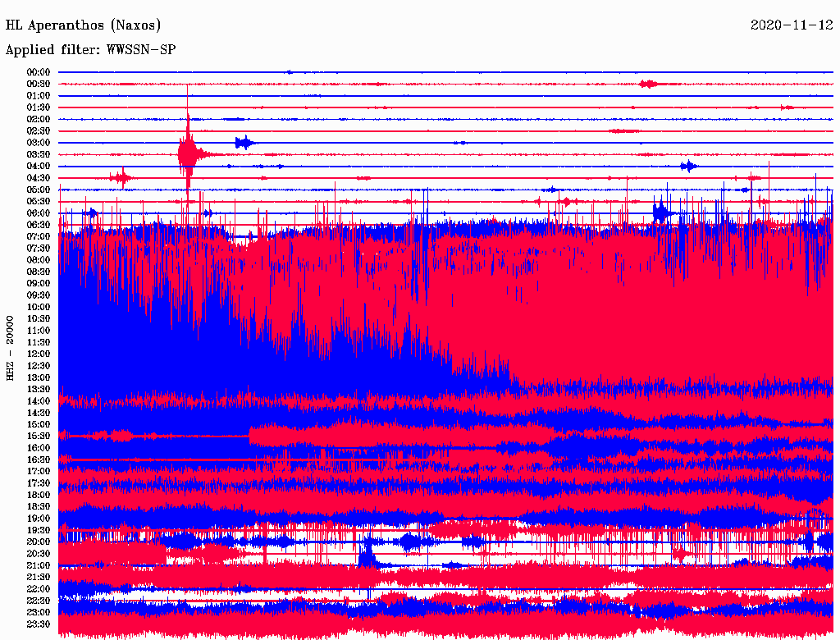Select the 11:00 time label
Viewport: 840px width, 640px height.
[39, 330]
